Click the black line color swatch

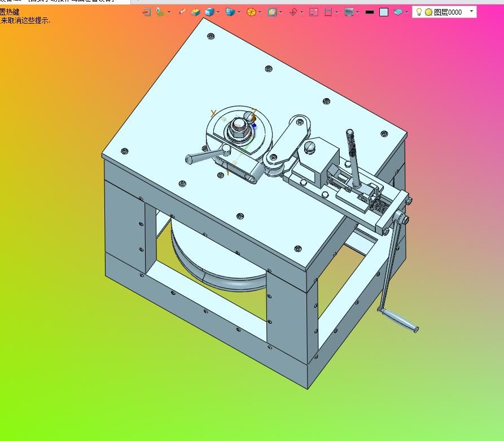pos(370,12)
